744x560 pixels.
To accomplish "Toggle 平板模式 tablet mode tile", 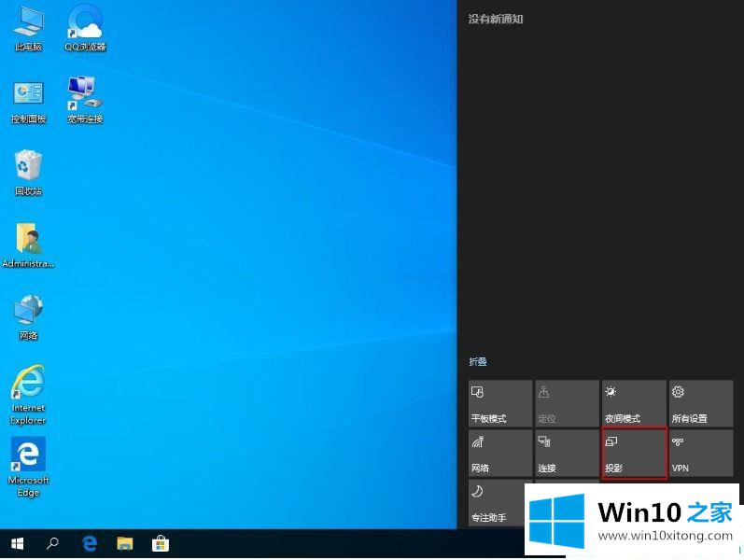I will tap(500, 403).
